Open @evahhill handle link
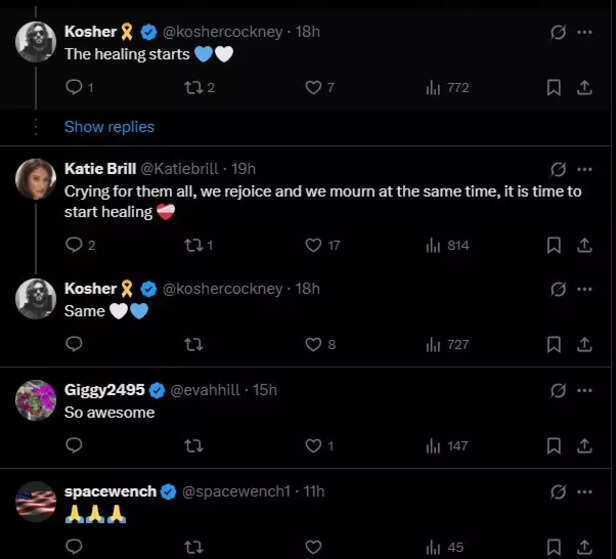This screenshot has width=616, height=559. click(206, 390)
